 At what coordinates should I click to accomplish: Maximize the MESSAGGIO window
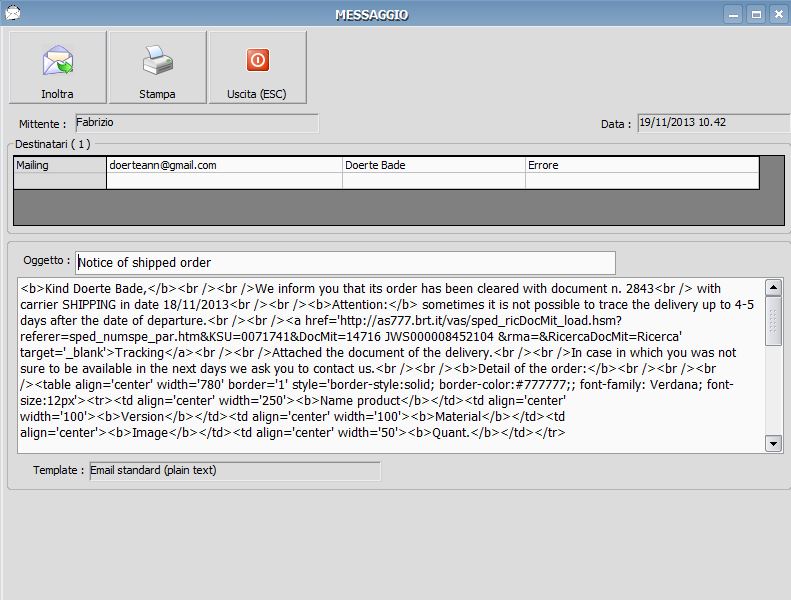click(x=756, y=14)
